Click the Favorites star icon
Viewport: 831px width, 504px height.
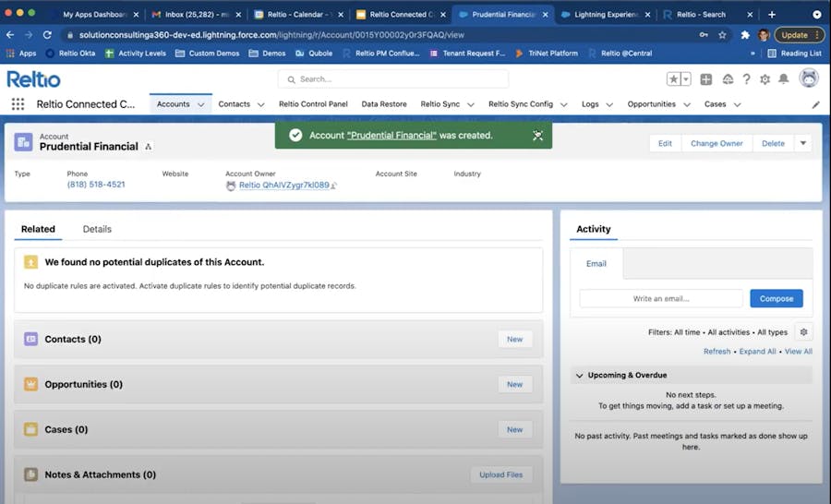(x=674, y=79)
